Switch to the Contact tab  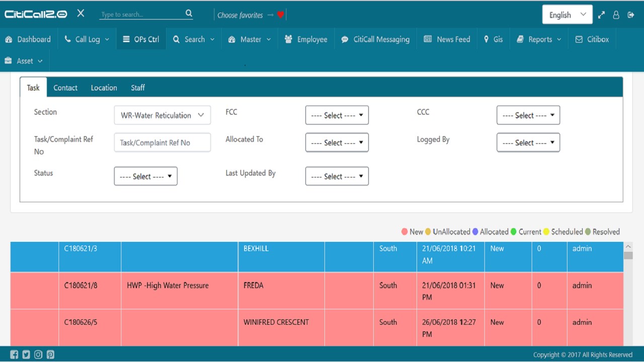point(65,87)
